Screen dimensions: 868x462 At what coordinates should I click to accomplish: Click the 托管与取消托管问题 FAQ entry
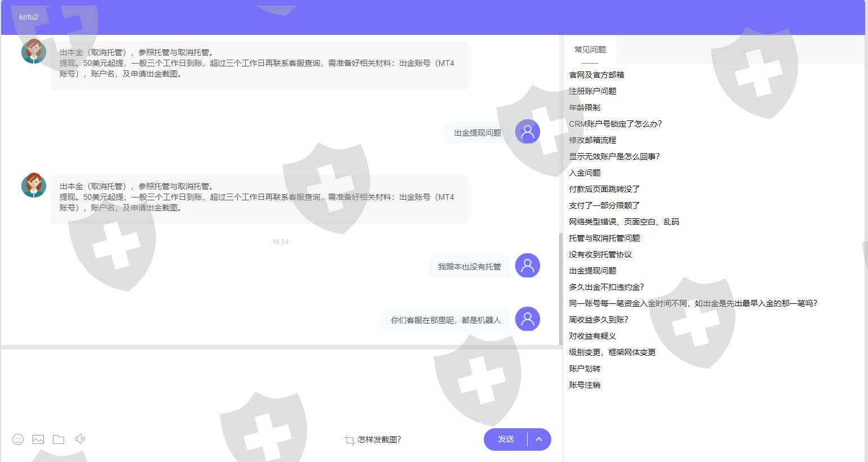[x=604, y=238]
